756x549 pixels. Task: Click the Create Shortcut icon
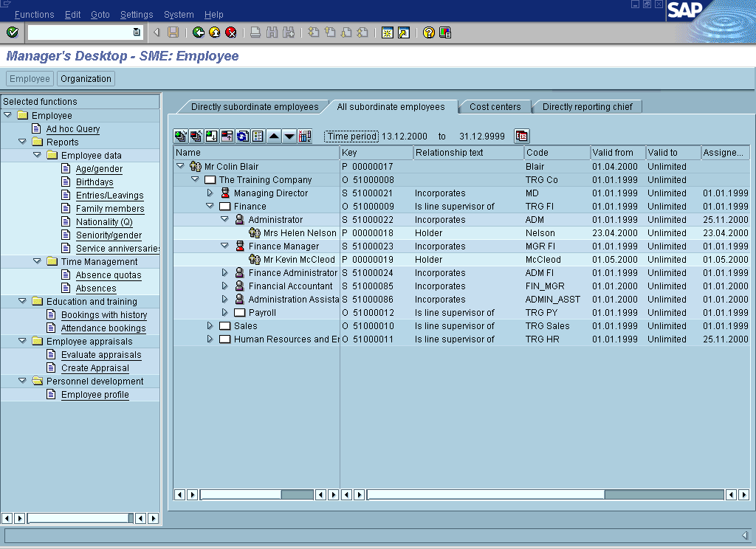click(x=404, y=32)
